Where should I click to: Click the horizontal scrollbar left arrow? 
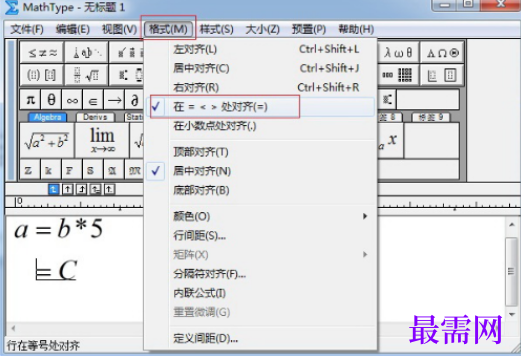click(13, 328)
